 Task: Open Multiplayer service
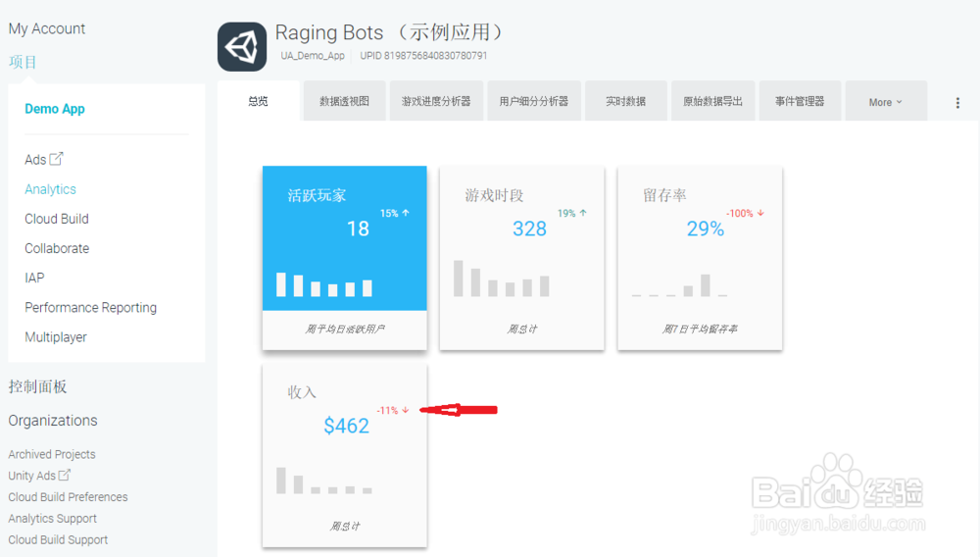[x=56, y=337]
